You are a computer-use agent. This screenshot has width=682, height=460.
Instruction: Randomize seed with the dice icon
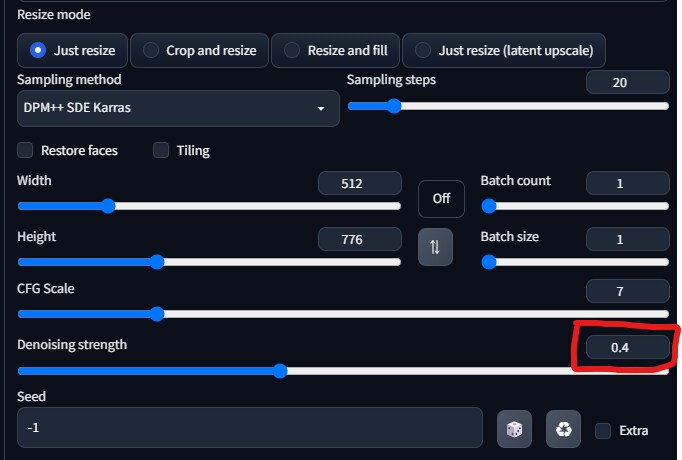click(514, 429)
